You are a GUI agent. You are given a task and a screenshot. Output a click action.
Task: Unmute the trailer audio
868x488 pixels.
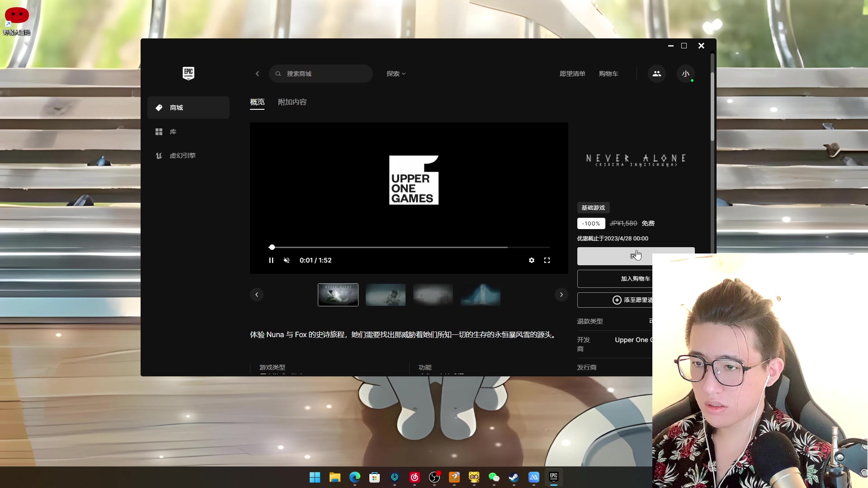tap(287, 260)
